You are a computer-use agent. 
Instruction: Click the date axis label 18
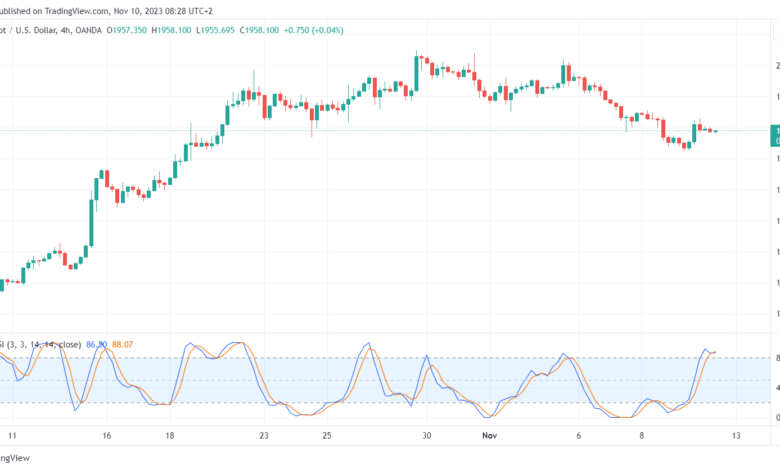(x=170, y=436)
